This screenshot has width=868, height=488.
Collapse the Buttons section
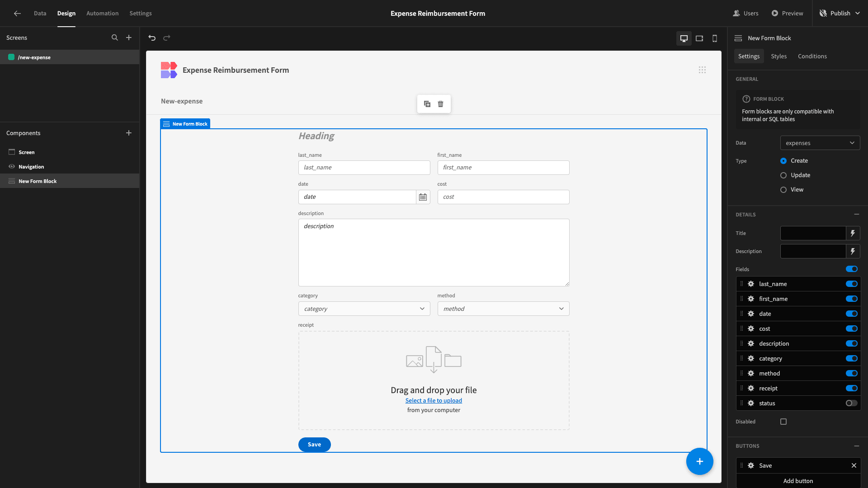click(x=857, y=446)
